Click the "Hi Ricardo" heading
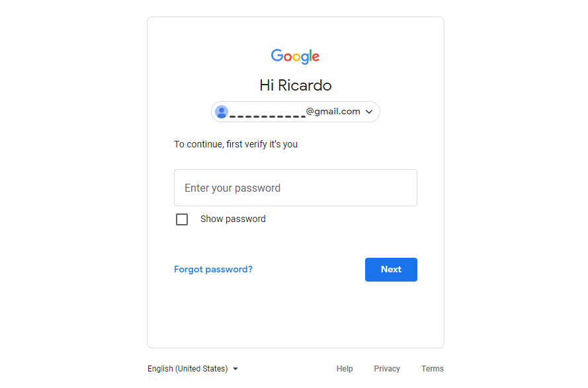Screen dimensions: 588x388 [295, 85]
